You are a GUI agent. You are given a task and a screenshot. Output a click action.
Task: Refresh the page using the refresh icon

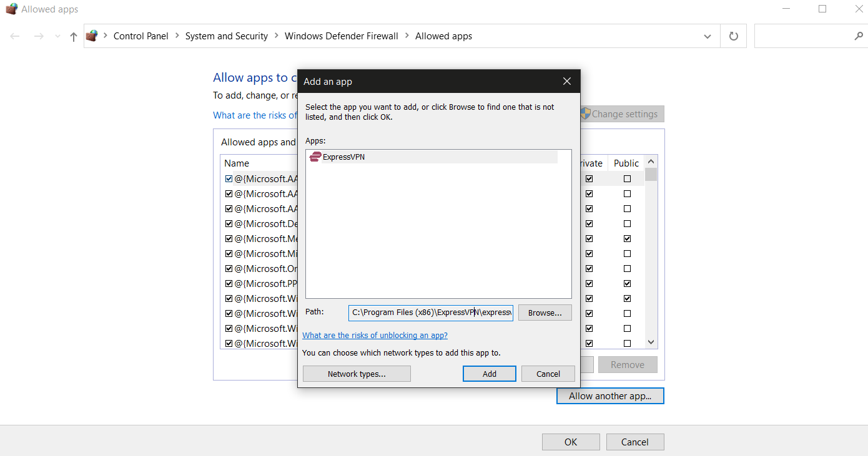pyautogui.click(x=733, y=36)
